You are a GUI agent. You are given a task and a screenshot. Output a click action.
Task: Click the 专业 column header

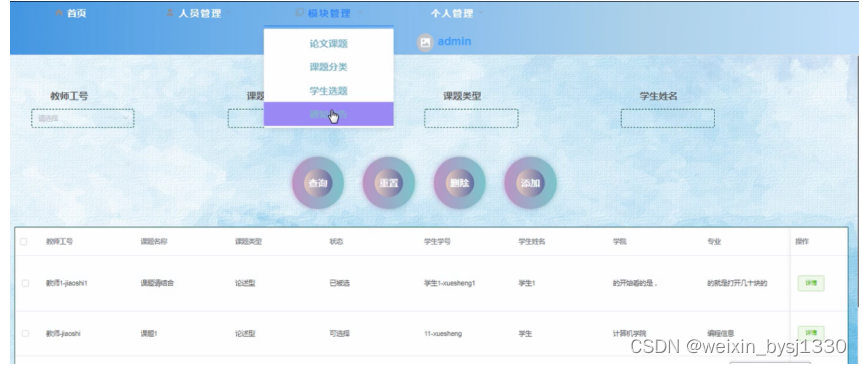click(714, 242)
